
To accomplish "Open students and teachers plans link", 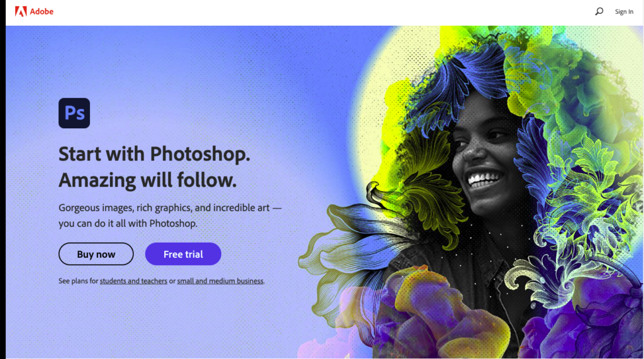I will coord(133,281).
